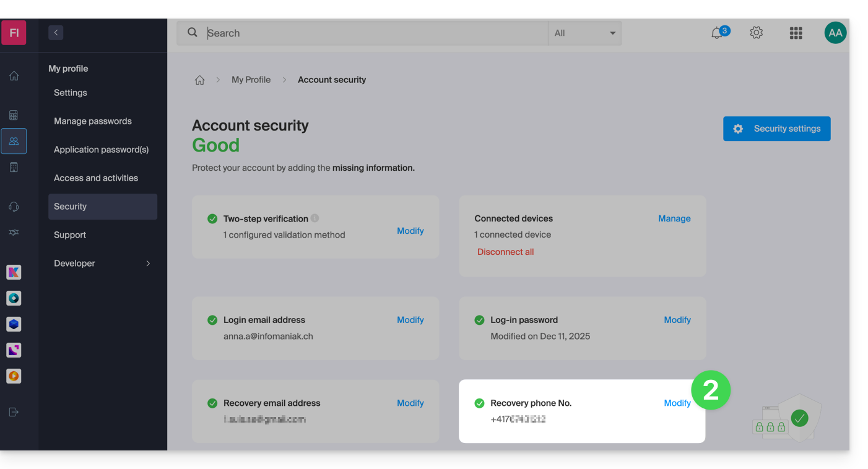Image resolution: width=868 pixels, height=469 pixels.
Task: Click the home icon in left rail
Action: click(14, 76)
